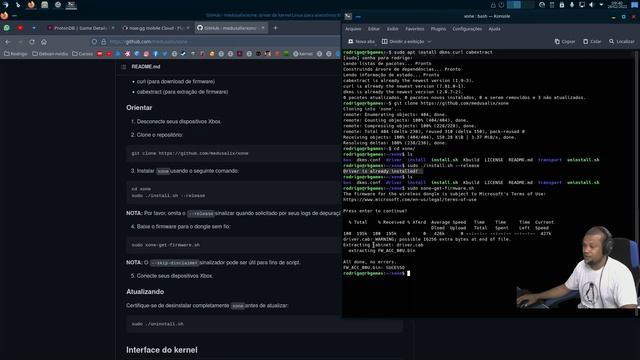Screen dimensions: 640x360
Task: Open the Exibir menu in Konsole
Action: click(x=392, y=29)
